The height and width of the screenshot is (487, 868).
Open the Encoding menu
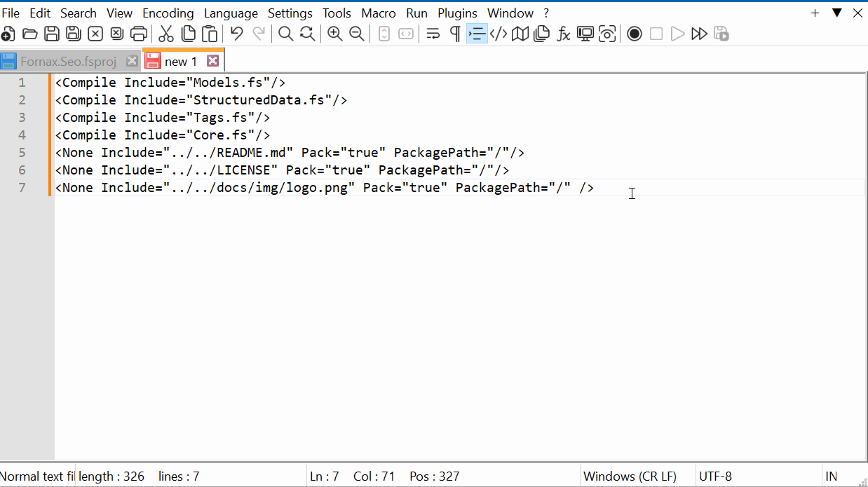(168, 13)
